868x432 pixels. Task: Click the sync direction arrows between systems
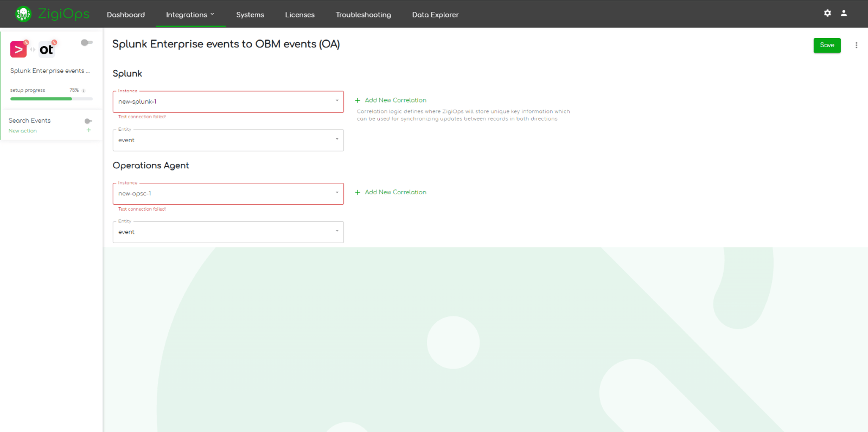[33, 49]
